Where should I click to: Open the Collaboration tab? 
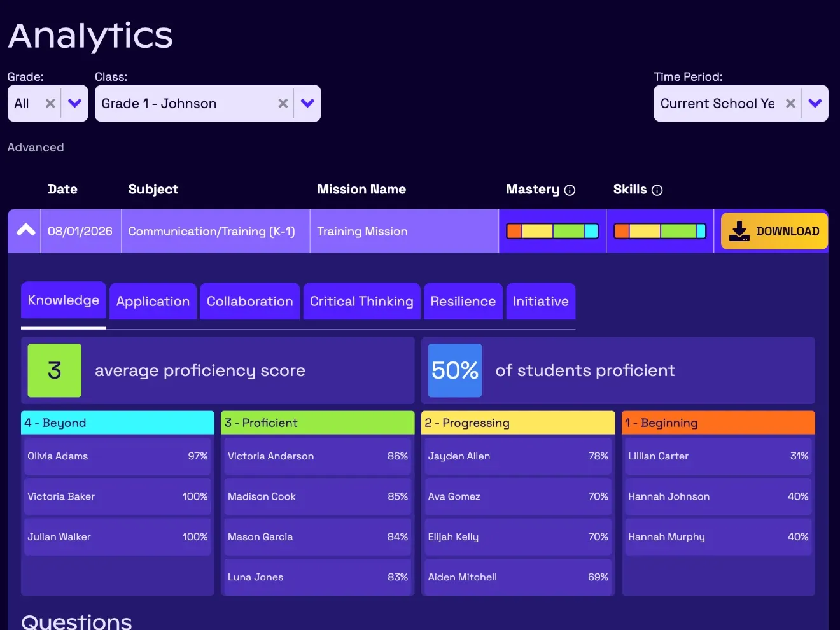(x=250, y=302)
